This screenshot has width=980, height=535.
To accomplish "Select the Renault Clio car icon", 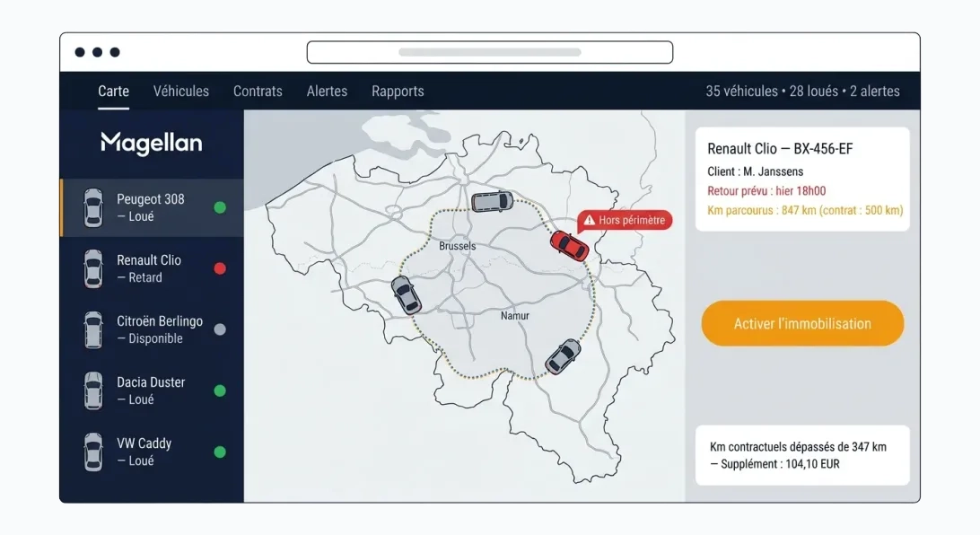I will pos(92,268).
